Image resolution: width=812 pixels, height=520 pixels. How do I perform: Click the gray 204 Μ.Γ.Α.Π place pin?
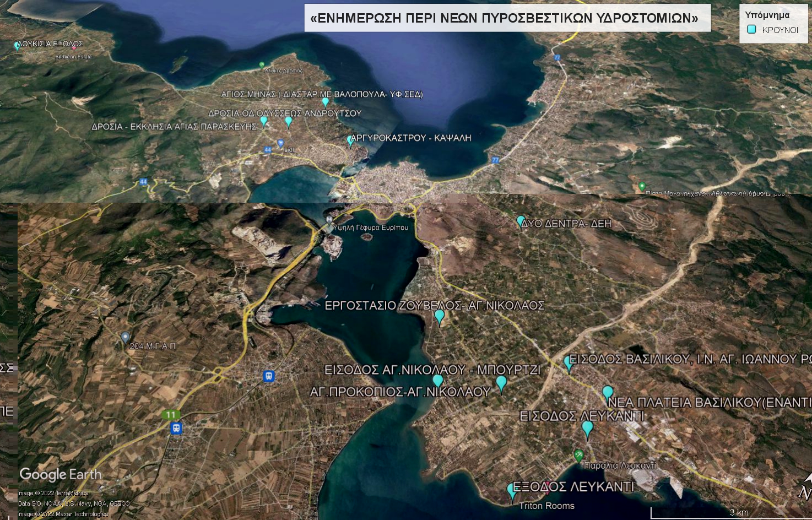(125, 337)
